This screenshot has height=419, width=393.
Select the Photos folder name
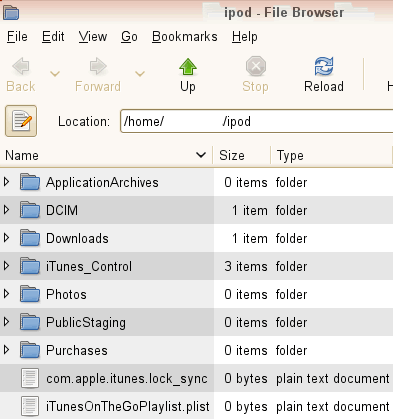pos(66,294)
